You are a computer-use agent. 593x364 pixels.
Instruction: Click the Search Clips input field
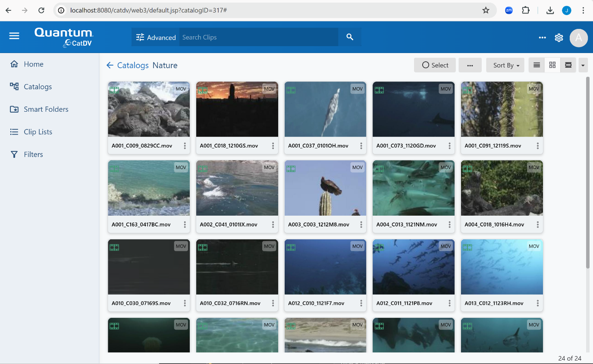click(259, 38)
